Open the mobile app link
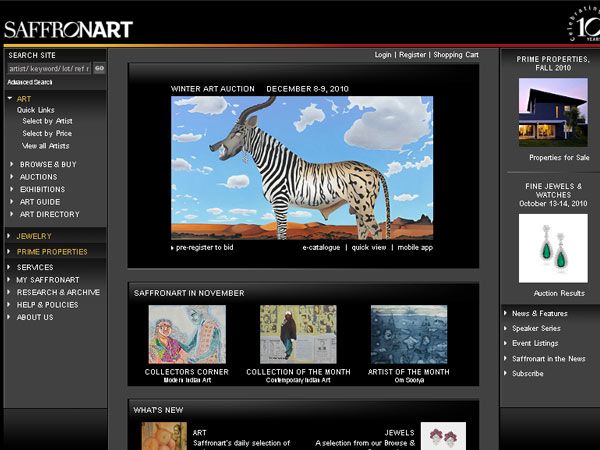The height and width of the screenshot is (450, 600). tap(415, 248)
